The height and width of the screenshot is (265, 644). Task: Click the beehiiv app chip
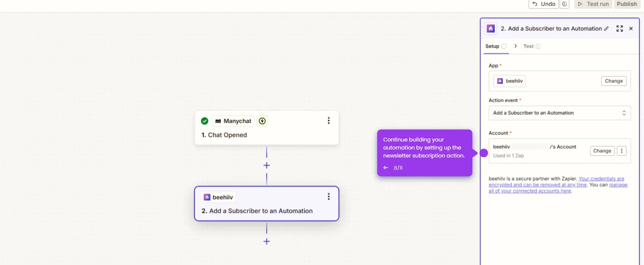tap(510, 81)
